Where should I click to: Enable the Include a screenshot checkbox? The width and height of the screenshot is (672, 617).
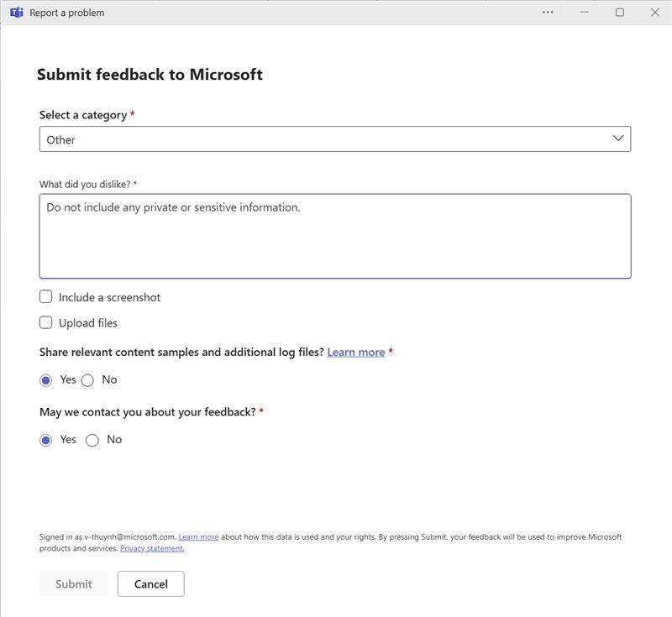[46, 296]
